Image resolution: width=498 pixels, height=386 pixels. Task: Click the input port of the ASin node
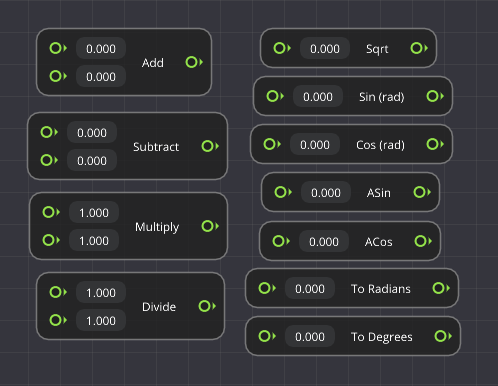283,192
